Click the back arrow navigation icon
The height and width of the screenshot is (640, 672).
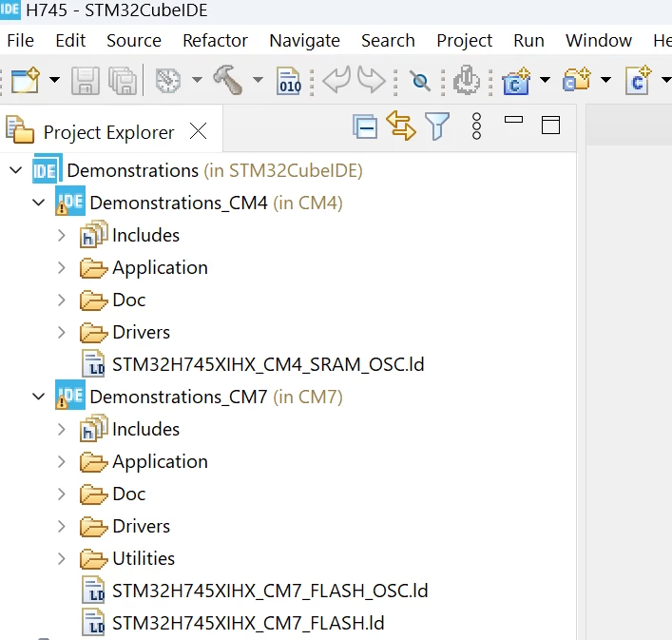[336, 79]
